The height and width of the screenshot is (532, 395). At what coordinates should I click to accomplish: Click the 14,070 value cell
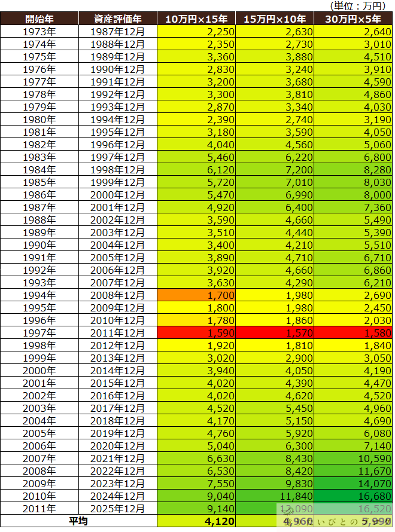pos(353,483)
